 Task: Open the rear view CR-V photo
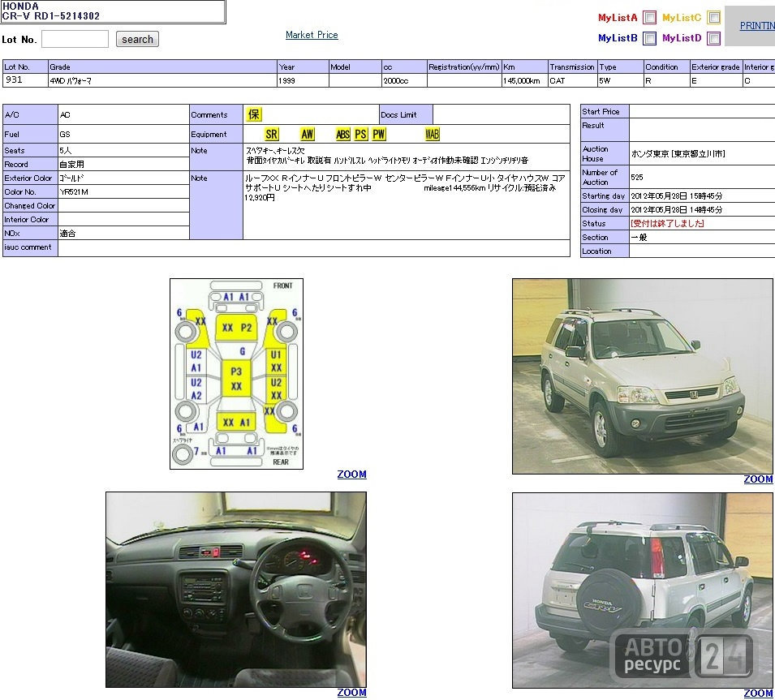coord(643,590)
